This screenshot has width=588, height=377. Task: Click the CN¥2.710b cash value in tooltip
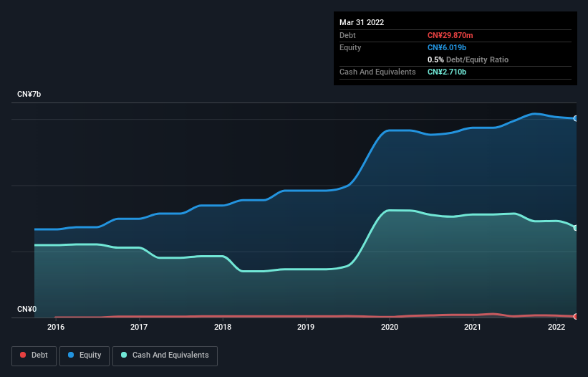[447, 72]
